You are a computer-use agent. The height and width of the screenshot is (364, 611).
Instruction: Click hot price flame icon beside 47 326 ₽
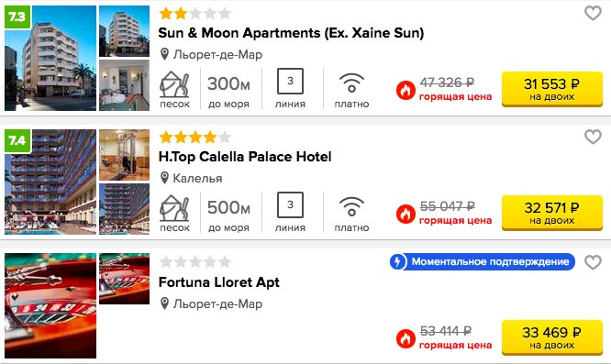click(405, 91)
